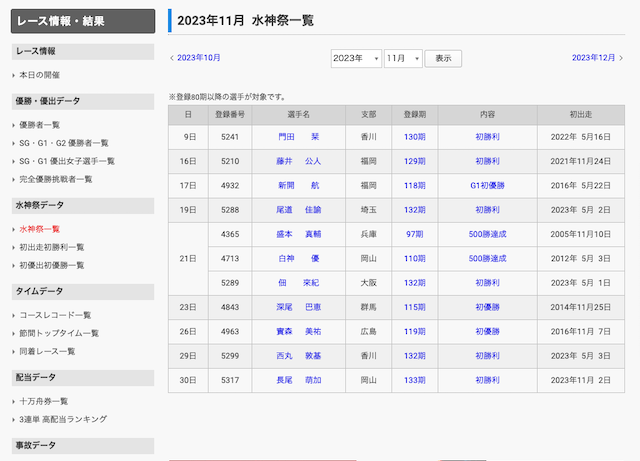Click registration number 4932
The width and height of the screenshot is (640, 461).
230,186
